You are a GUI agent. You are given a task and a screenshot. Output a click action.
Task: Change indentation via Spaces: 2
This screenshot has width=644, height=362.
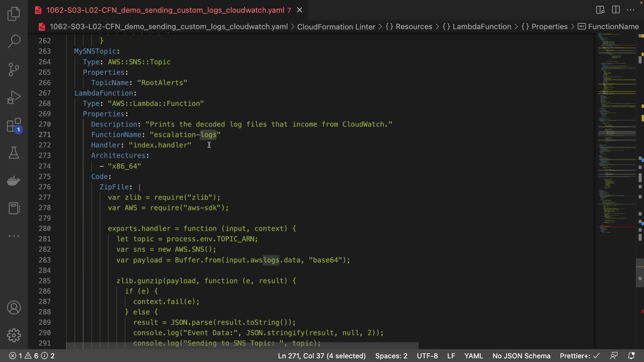point(391,356)
